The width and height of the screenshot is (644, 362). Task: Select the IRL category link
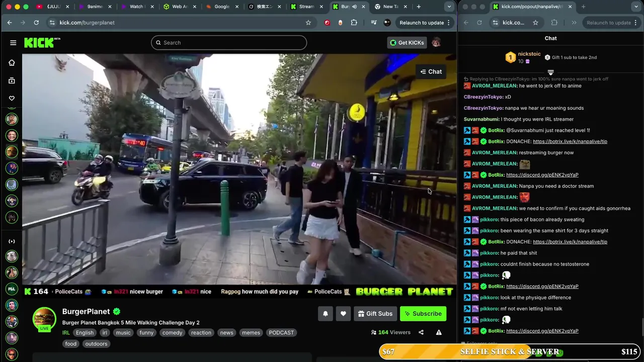[x=66, y=333]
